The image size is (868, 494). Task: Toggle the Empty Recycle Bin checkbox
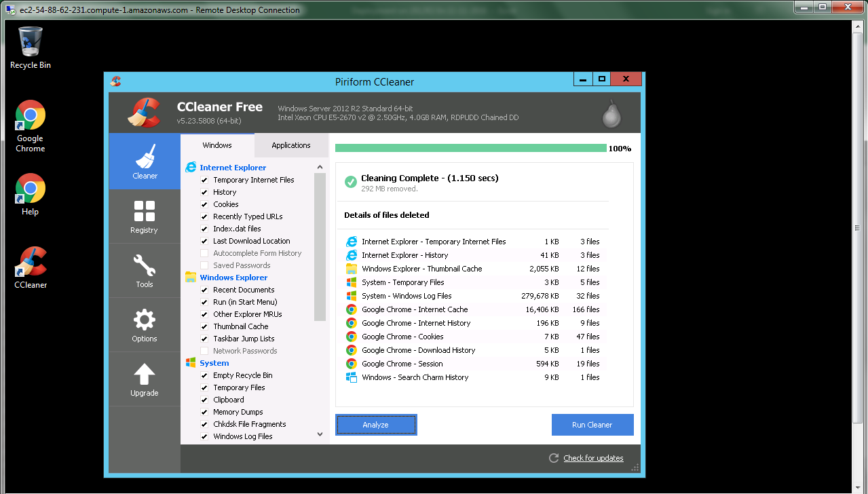(204, 375)
